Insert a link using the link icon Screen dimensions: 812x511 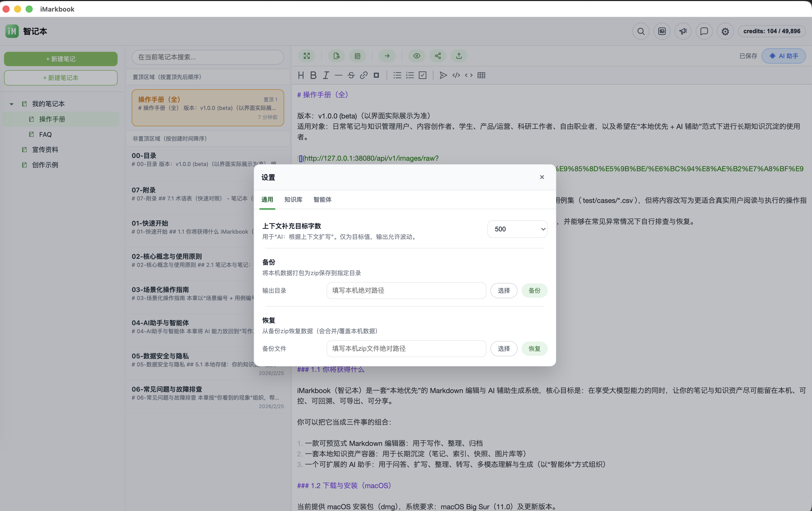pos(364,75)
